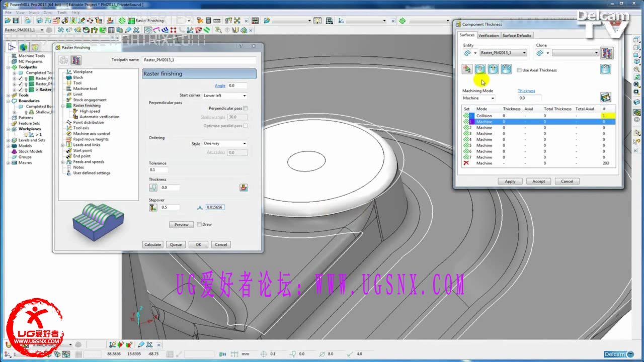Click Apply in Component Thickness
Screen dimensions: 644x362
click(510, 181)
